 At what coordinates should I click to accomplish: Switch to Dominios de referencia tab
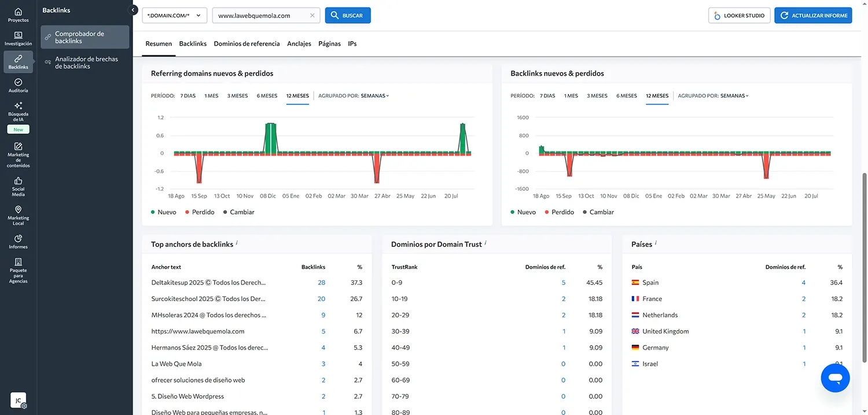(x=247, y=44)
